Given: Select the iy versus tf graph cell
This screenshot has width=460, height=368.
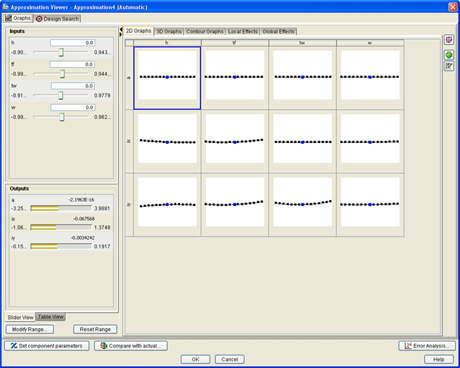Looking at the screenshot, I should coord(235,205).
